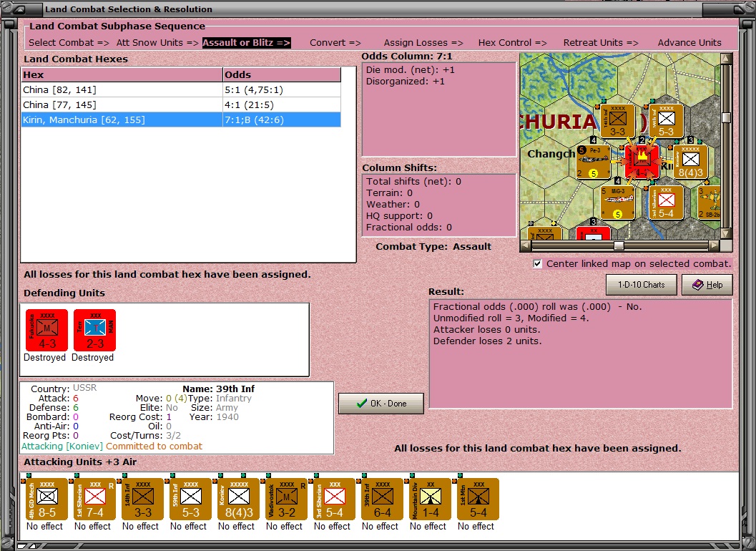Click the MiG-3 fighter counter on the map
Viewport: 756px width, 551px height.
tap(618, 203)
